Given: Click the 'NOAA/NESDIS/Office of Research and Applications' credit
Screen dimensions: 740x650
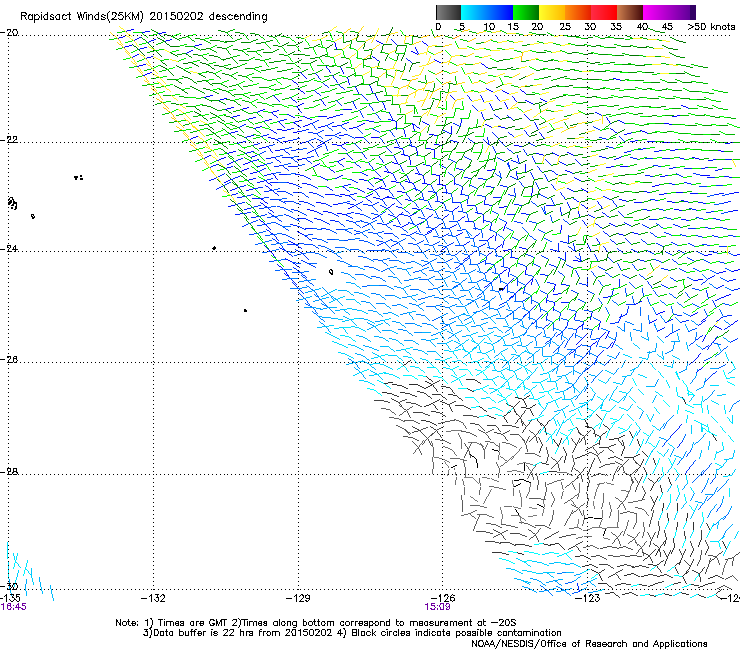Looking at the screenshot, I should tap(589, 643).
